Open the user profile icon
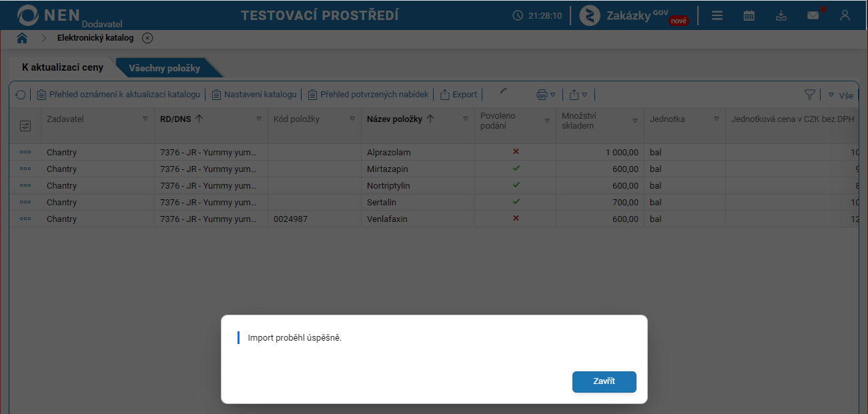The height and width of the screenshot is (414, 868). click(845, 15)
